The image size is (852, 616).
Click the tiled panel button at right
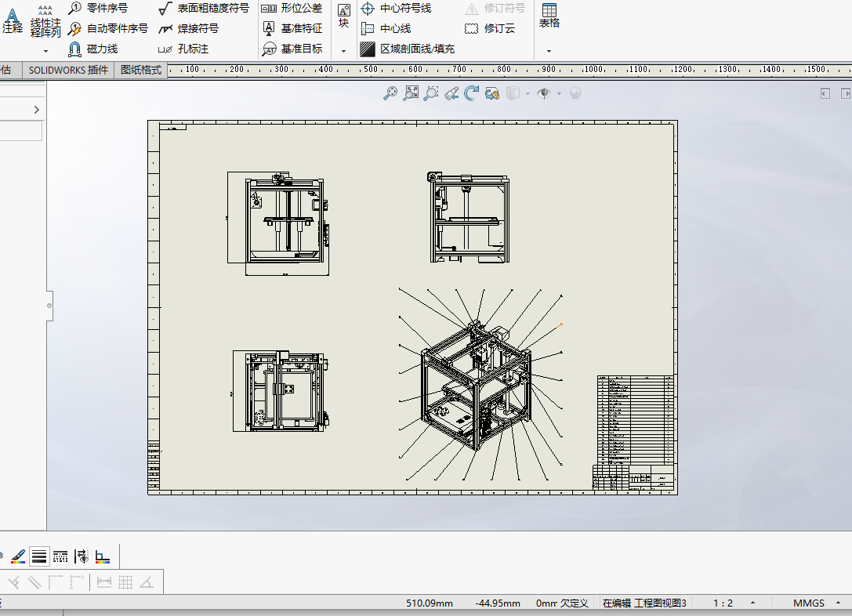pyautogui.click(x=825, y=93)
